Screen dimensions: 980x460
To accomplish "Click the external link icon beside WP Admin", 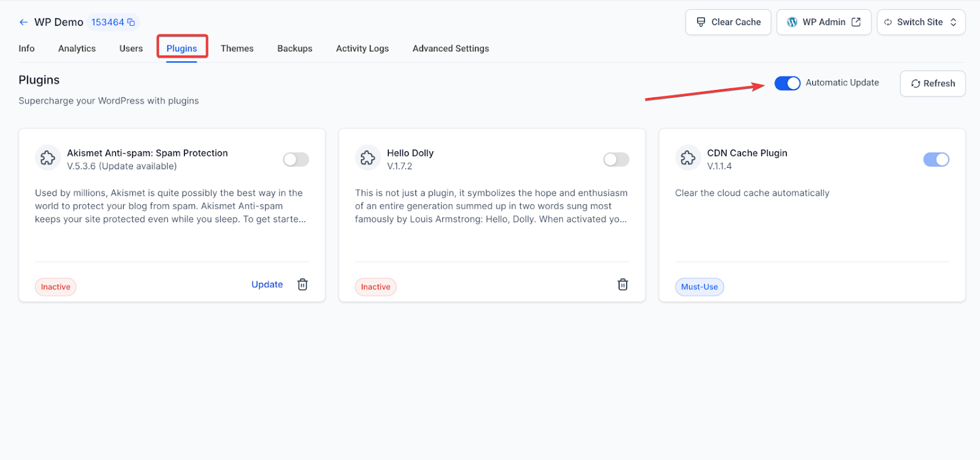I will point(856,22).
